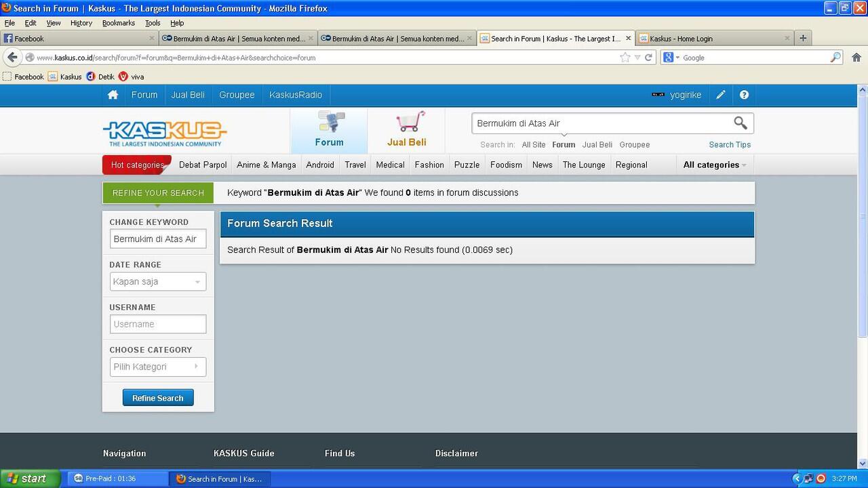Click the Change Keyword input field
The image size is (868, 488).
[158, 239]
